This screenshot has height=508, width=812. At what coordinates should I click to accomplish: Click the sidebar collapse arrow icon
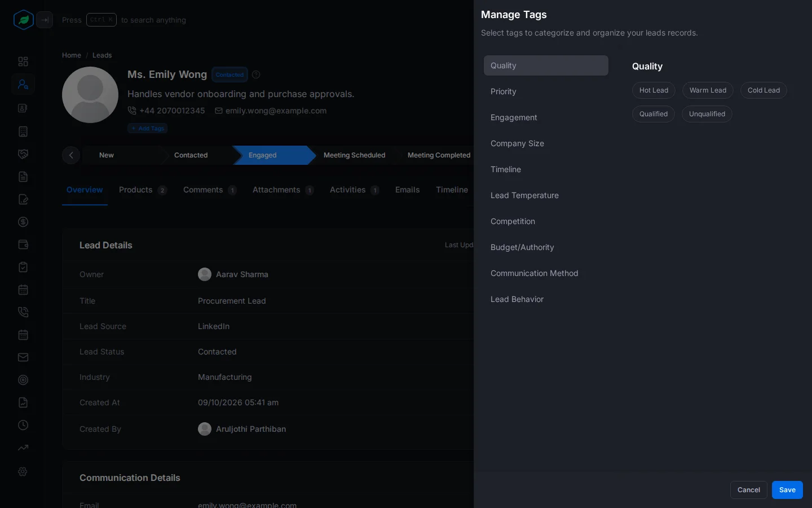(x=45, y=20)
